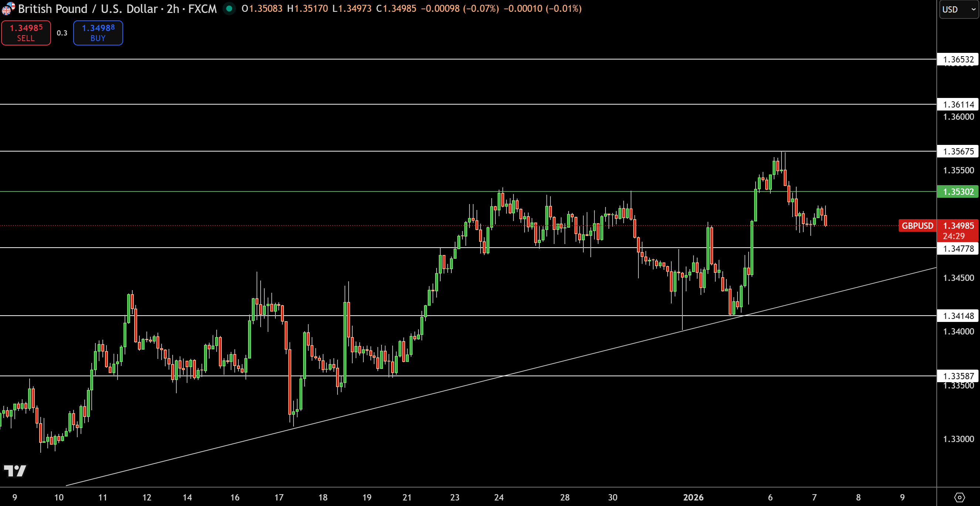The image size is (980, 506).
Task: Click date 24 on the time axis
Action: (499, 497)
